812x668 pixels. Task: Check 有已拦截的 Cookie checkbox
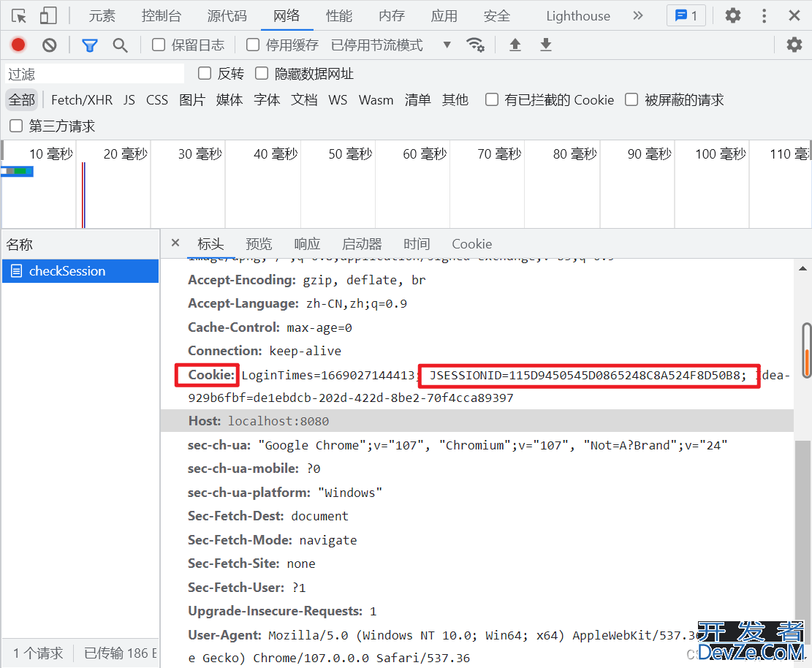coord(491,99)
